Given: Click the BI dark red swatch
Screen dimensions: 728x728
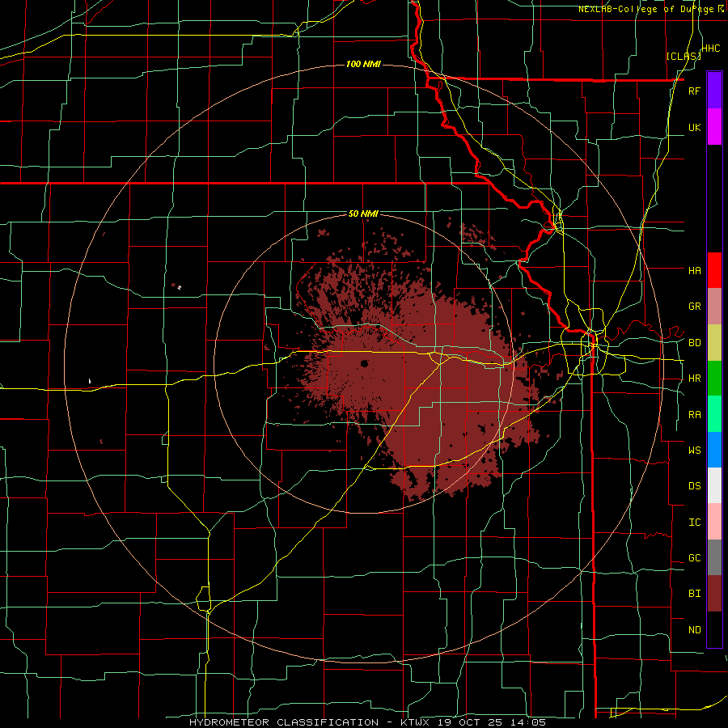Looking at the screenshot, I should [714, 594].
